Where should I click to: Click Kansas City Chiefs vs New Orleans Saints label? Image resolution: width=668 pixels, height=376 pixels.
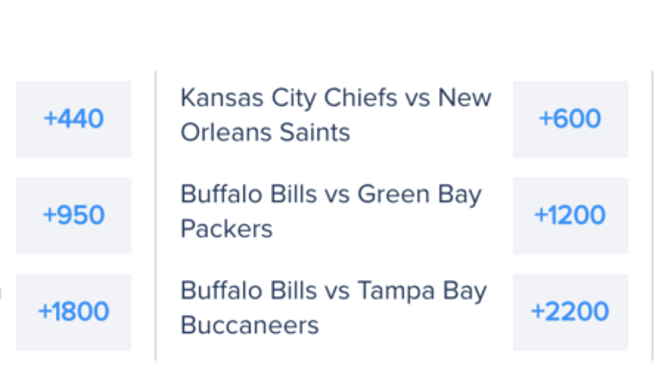pos(336,115)
